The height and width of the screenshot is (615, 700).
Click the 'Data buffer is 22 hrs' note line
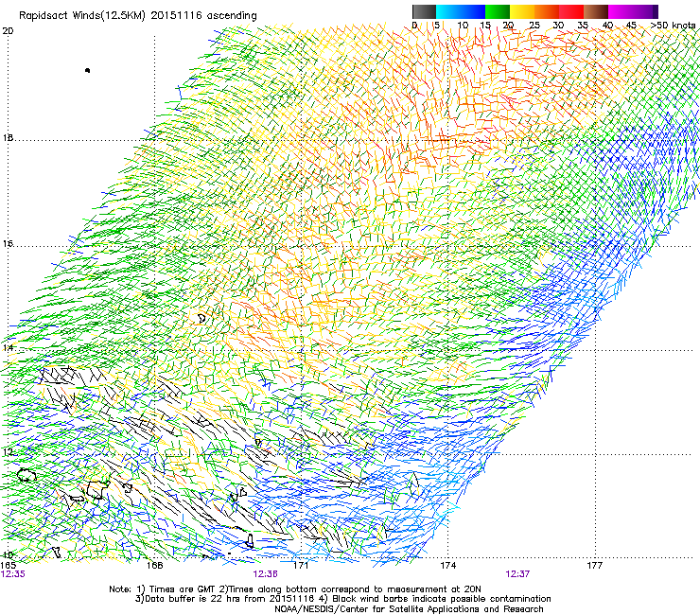342,599
